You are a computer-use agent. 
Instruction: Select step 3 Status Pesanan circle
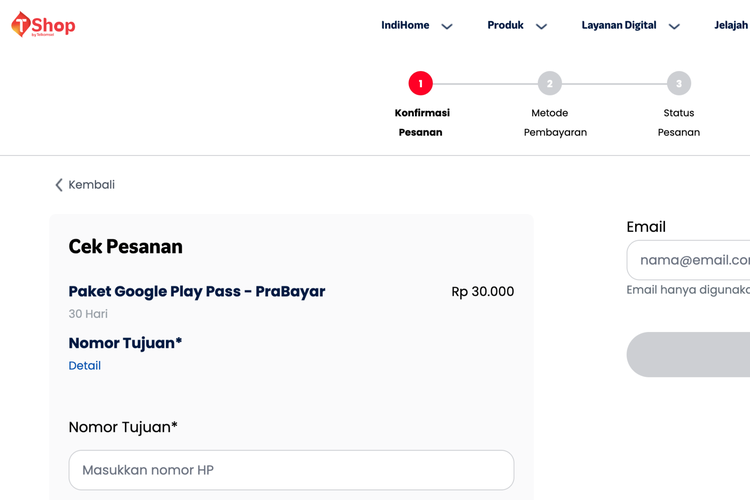679,83
